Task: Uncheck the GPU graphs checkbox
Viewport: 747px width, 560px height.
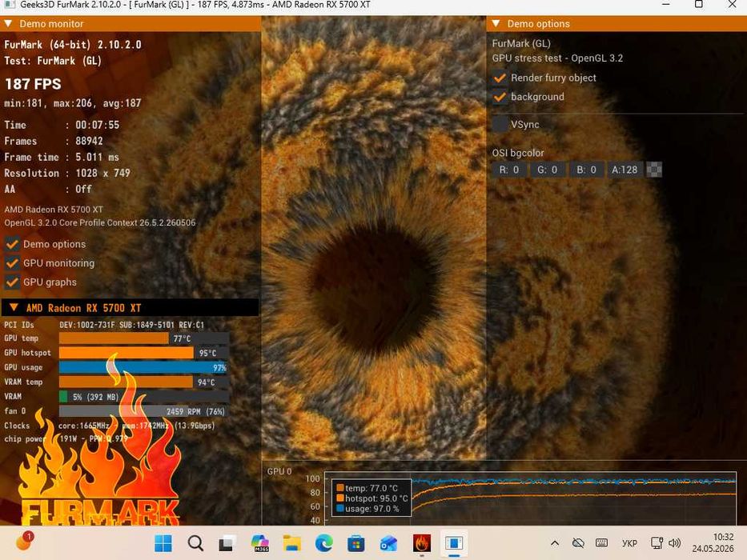Action: point(12,282)
